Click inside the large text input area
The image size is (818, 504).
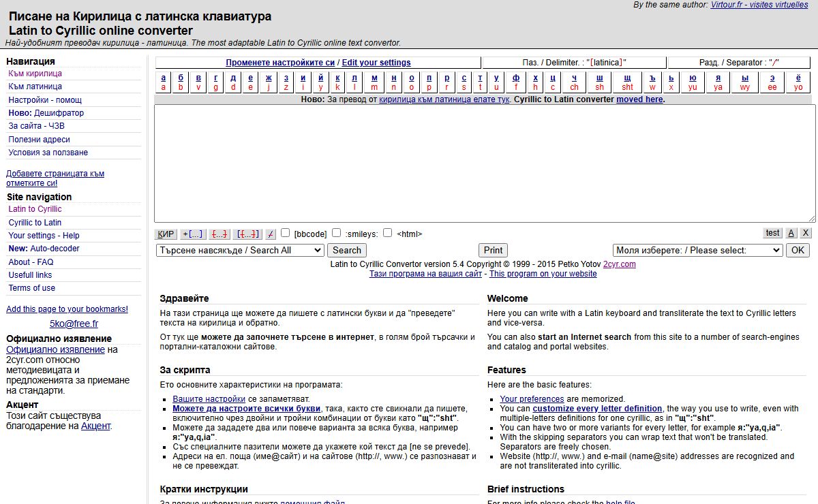484,163
